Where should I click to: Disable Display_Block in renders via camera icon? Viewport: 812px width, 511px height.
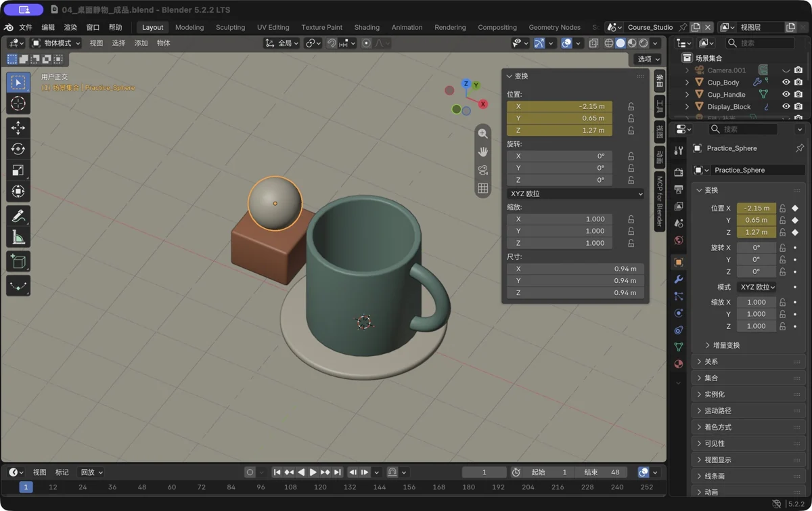pyautogui.click(x=798, y=107)
